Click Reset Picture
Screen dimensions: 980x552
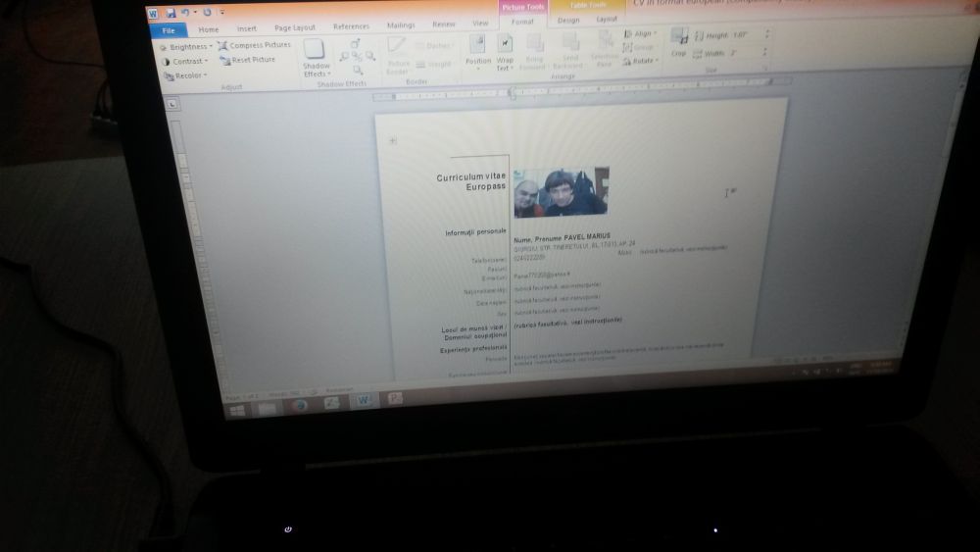(248, 60)
